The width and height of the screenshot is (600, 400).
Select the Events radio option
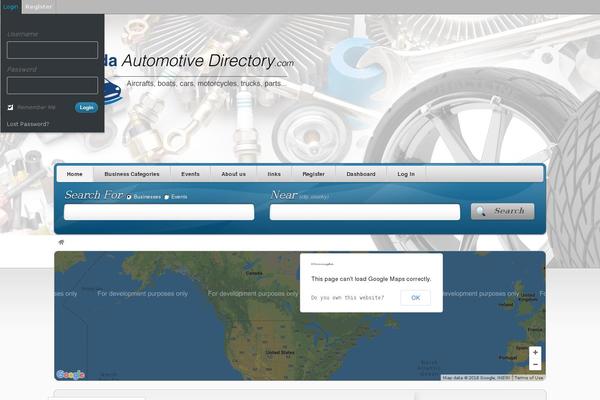tap(166, 197)
